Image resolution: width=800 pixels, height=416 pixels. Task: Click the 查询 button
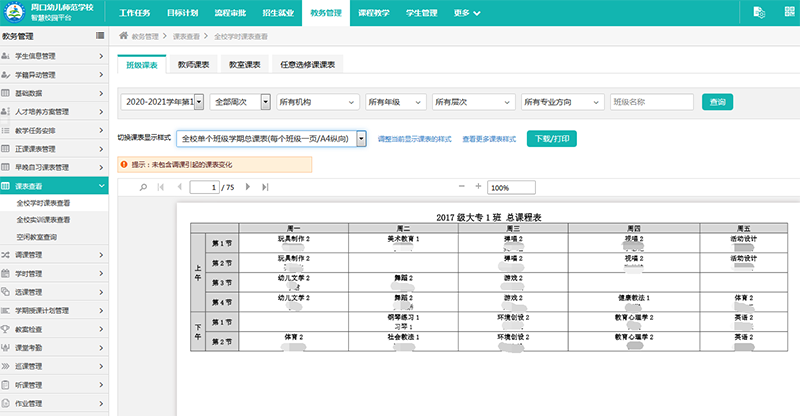[x=717, y=101]
